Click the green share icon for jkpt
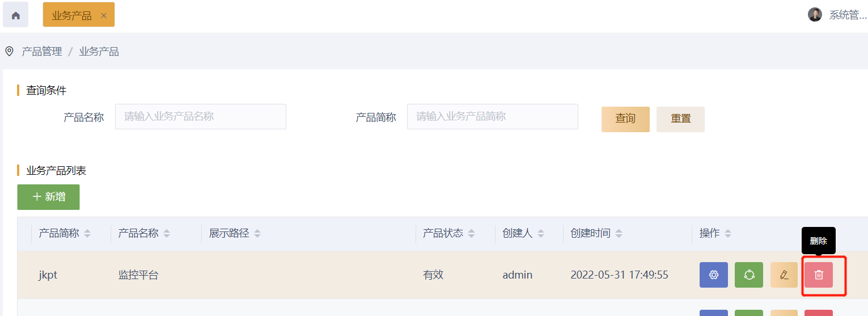The width and height of the screenshot is (868, 316). [749, 275]
